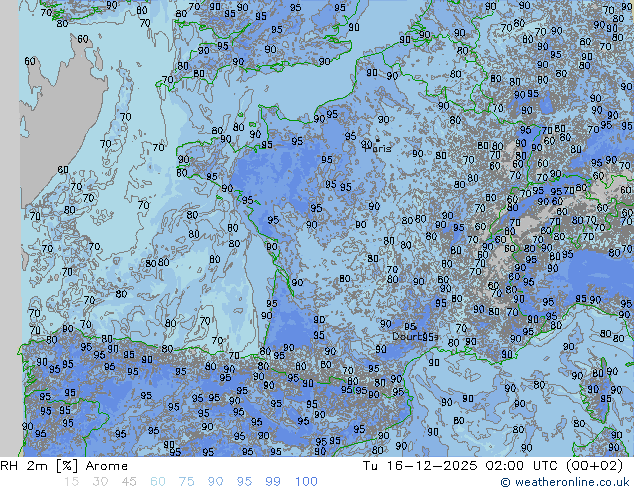Screen dimensions: 634x490
Task: Click legend value 99
Action: 273,482
